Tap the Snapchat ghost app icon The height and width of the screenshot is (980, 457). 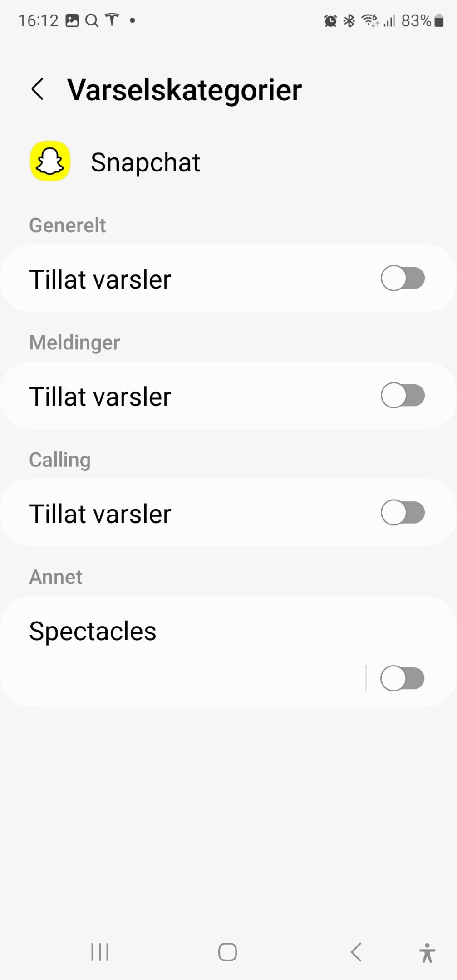50,162
